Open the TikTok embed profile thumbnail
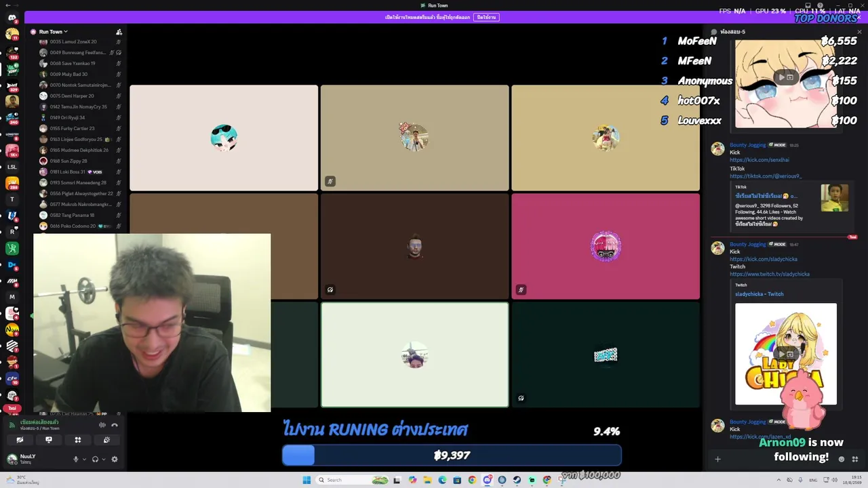This screenshot has width=868, height=488. pyautogui.click(x=835, y=198)
